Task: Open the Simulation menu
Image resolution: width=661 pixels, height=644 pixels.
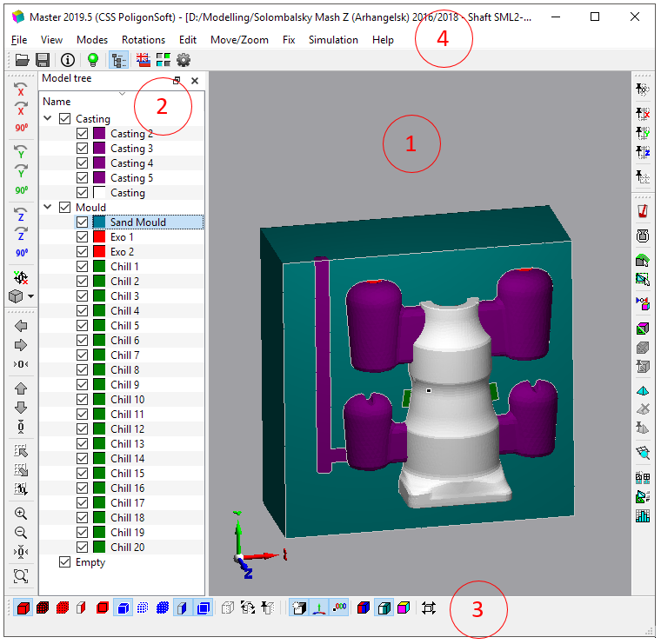Action: coord(332,40)
